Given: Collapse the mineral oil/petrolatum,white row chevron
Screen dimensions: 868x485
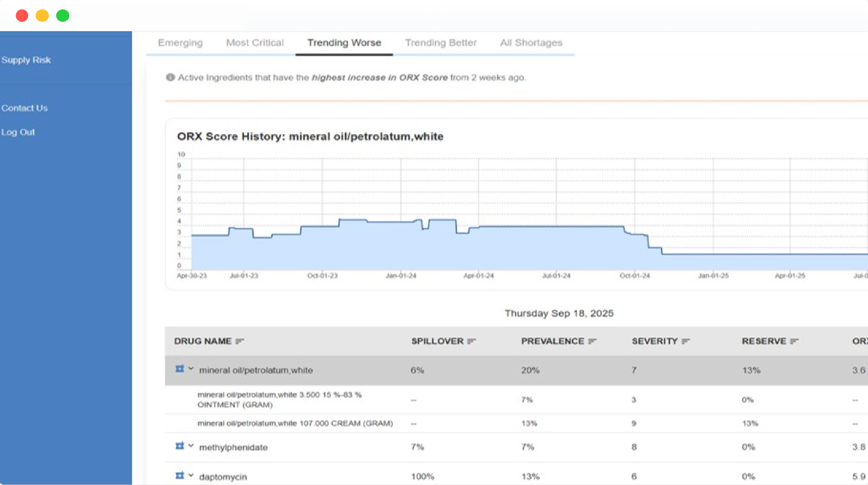Looking at the screenshot, I should point(191,368).
